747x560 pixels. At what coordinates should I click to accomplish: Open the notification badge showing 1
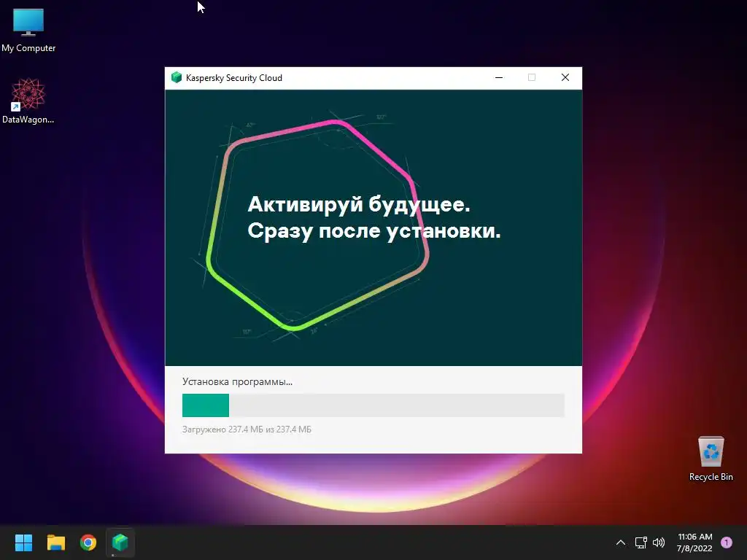[x=727, y=542]
